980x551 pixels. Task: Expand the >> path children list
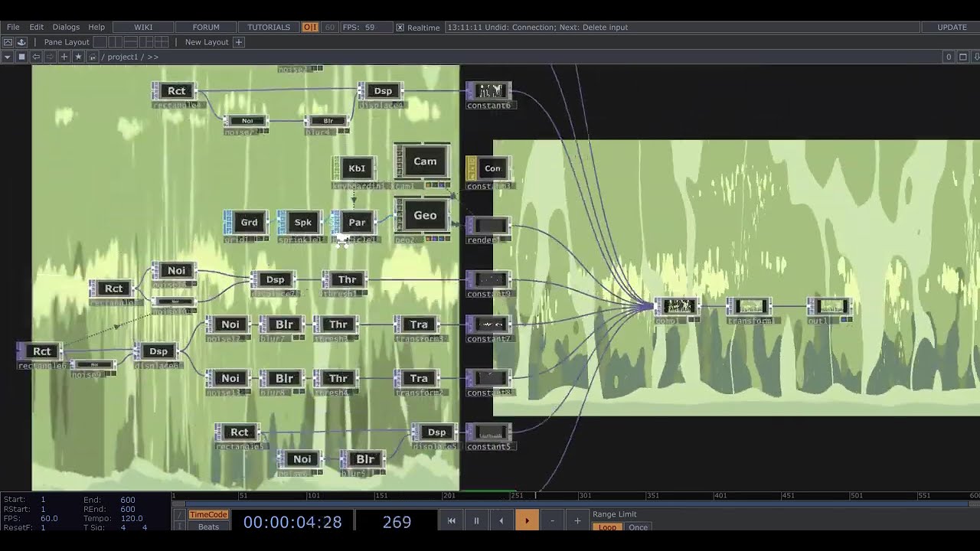point(153,57)
